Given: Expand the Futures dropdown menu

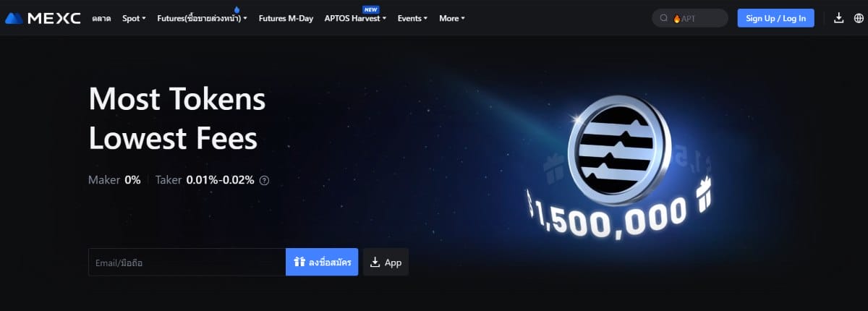Looking at the screenshot, I should [x=202, y=18].
